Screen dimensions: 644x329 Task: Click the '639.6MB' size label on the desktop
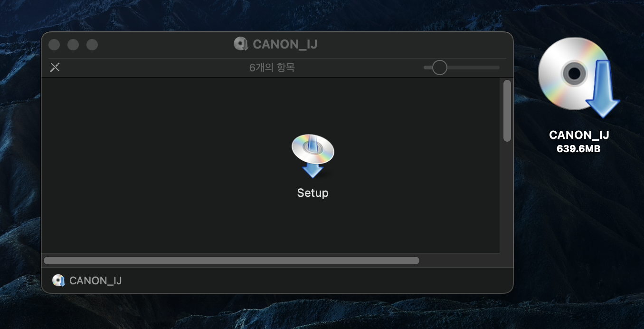point(579,149)
